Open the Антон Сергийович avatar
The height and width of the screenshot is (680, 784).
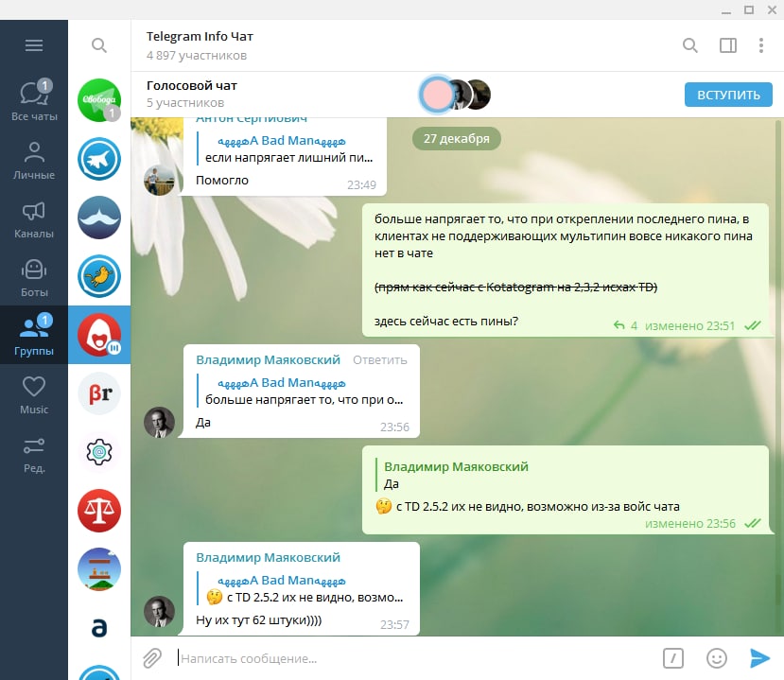coord(159,180)
